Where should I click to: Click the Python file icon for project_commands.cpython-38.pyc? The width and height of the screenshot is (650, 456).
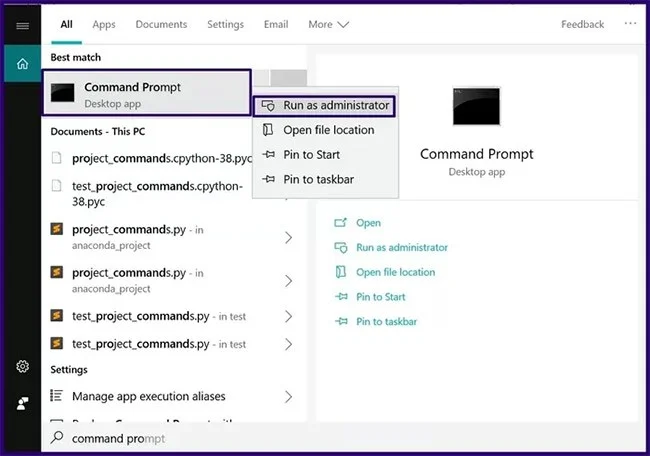click(x=57, y=158)
